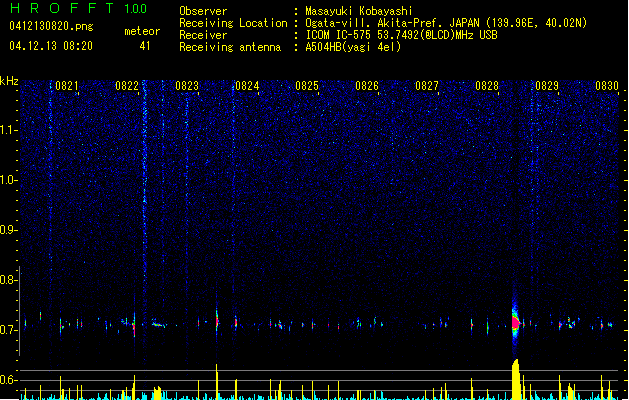Click the Receiver line ICOM IC-575
Viewport: 629px width, 400px height.
click(x=339, y=35)
